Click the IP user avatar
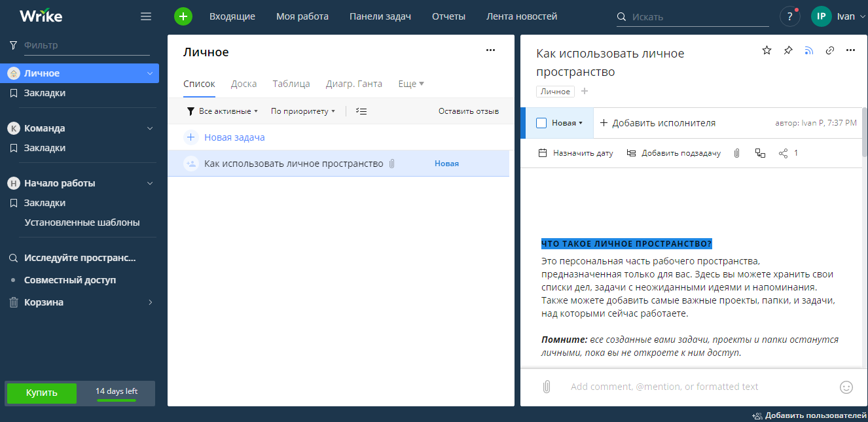Viewport: 868px width, 422px height. point(821,16)
